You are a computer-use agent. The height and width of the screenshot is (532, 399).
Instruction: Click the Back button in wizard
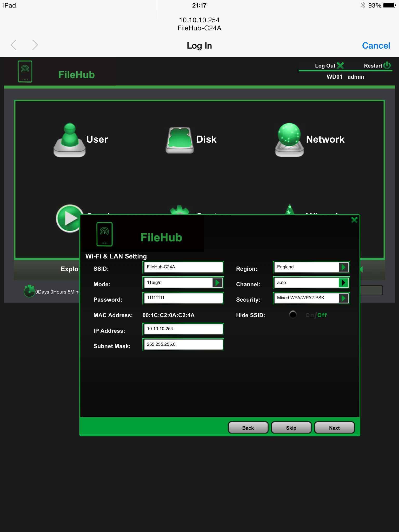(x=248, y=428)
